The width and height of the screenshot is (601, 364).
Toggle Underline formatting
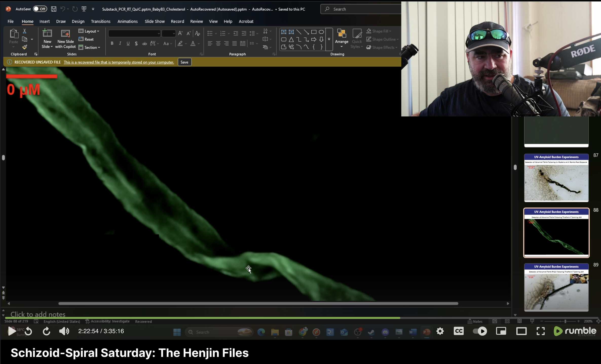pos(128,44)
